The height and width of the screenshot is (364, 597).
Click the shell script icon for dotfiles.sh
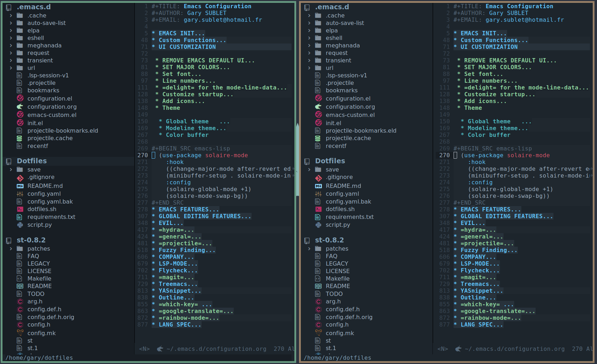coord(20,209)
